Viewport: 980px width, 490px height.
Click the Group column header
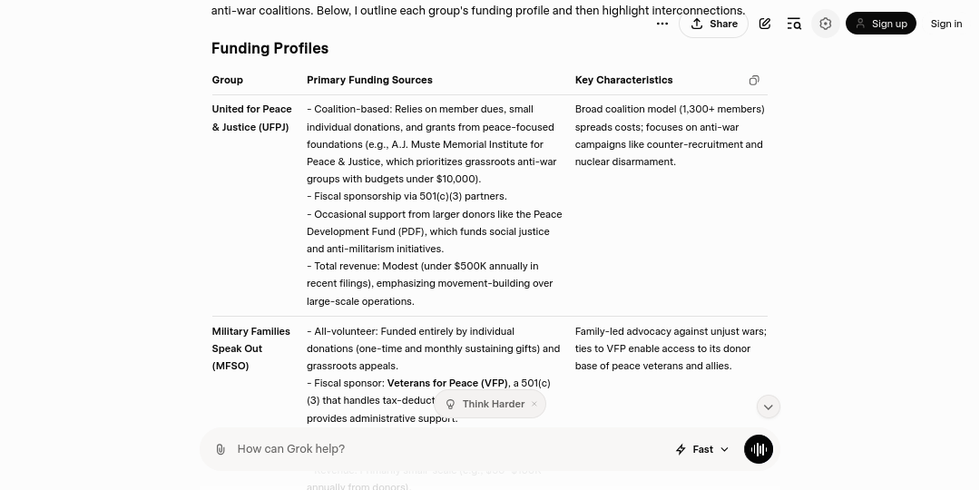[228, 80]
